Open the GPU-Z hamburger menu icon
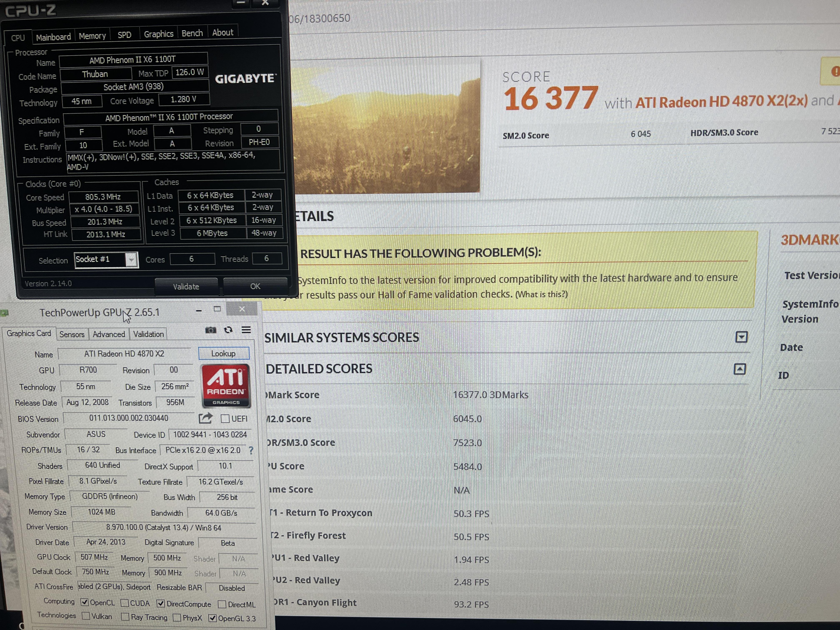 click(246, 330)
